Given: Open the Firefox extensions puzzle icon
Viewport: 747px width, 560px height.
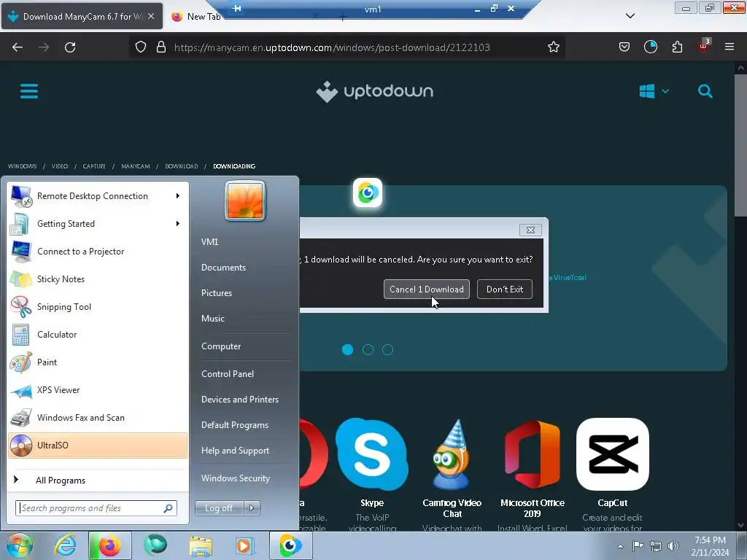Looking at the screenshot, I should [x=677, y=47].
